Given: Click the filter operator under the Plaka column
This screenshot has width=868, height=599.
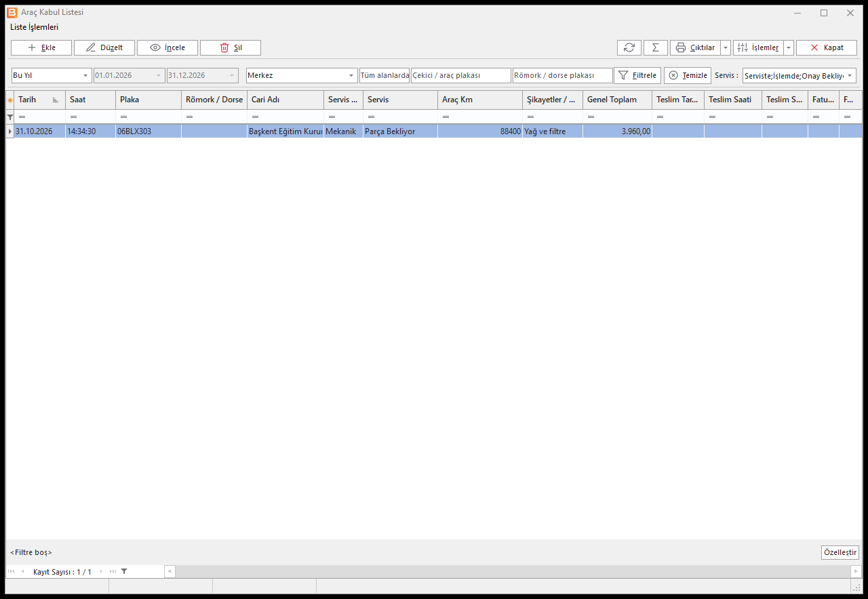Looking at the screenshot, I should [x=124, y=117].
